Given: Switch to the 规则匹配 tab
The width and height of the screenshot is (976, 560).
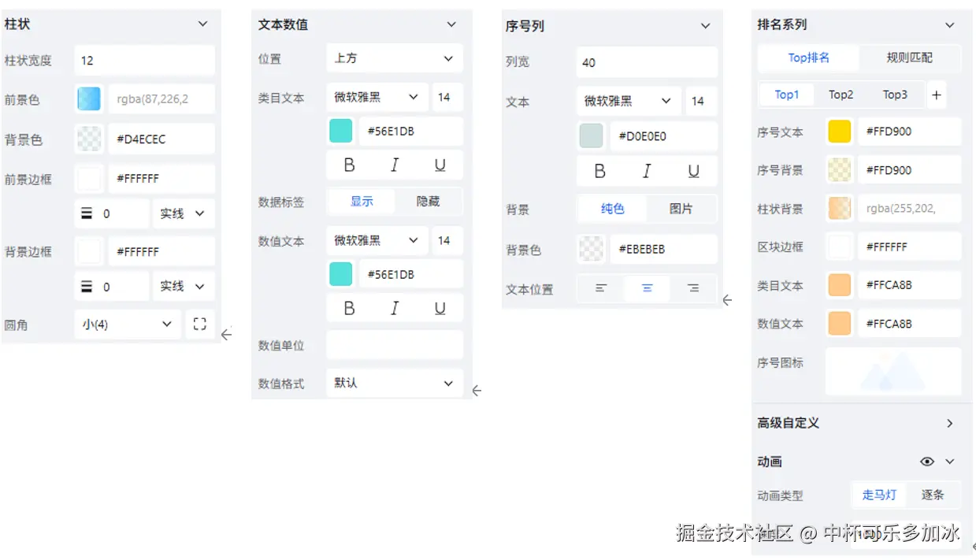Looking at the screenshot, I should pyautogui.click(x=909, y=57).
